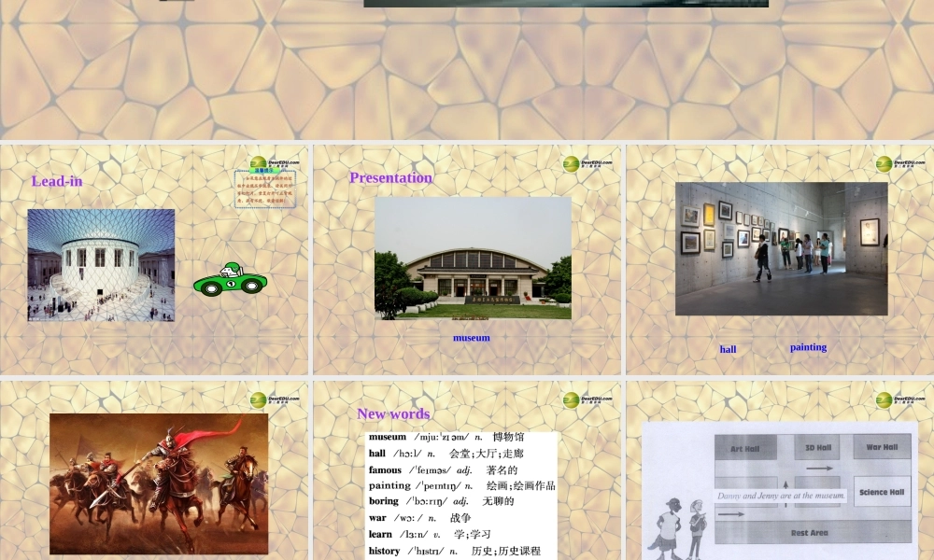Select the Lead-in slide title
Image resolution: width=934 pixels, height=560 pixels.
coord(56,182)
